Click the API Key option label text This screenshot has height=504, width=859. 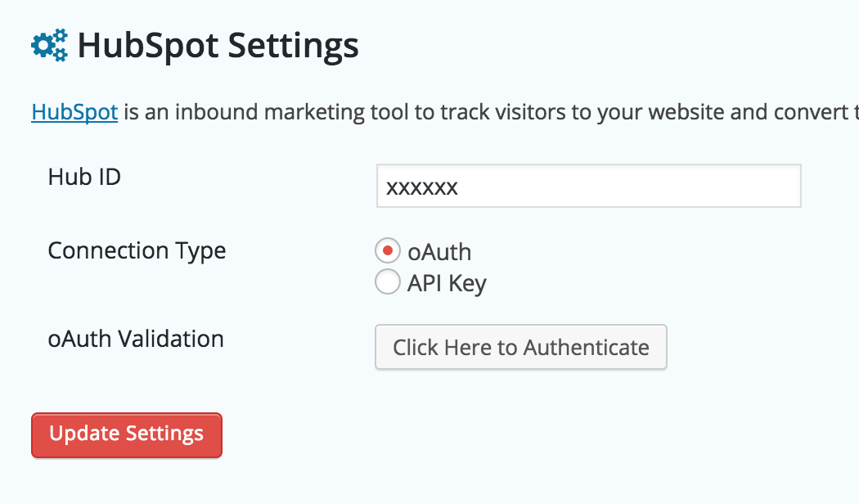pos(447,283)
